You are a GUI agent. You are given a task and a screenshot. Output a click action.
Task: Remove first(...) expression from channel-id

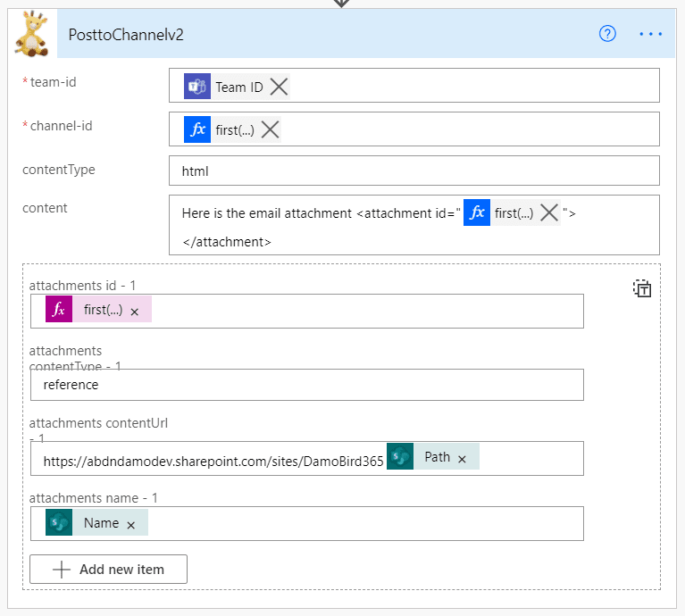pyautogui.click(x=270, y=129)
